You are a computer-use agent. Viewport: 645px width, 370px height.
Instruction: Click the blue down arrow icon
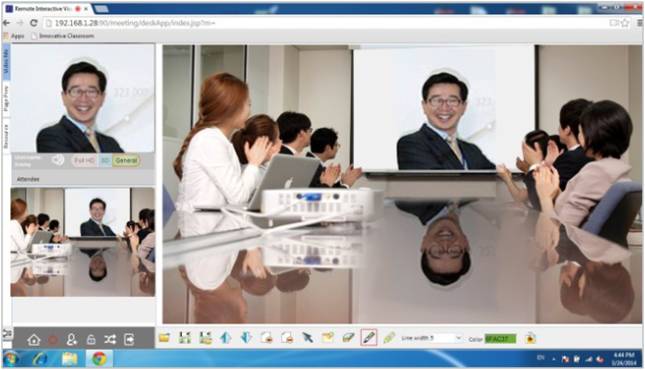(246, 338)
